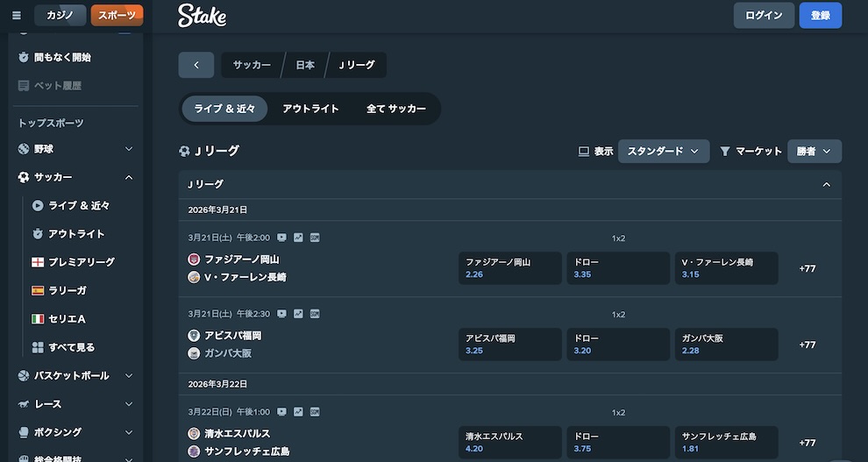Screen dimensions: 868x462
Task: Click the grid icon beside すべて見る
Action: [38, 347]
